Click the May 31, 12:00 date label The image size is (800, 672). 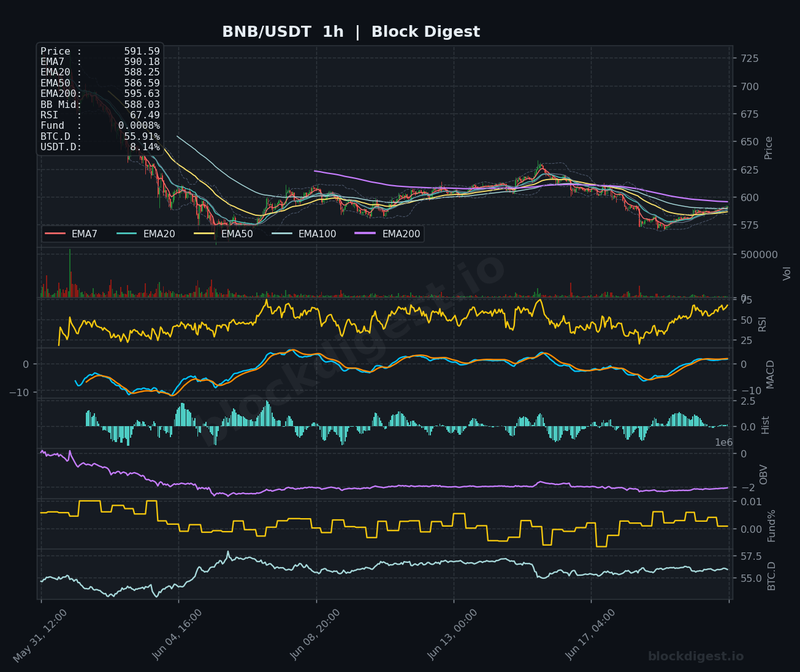(x=40, y=636)
